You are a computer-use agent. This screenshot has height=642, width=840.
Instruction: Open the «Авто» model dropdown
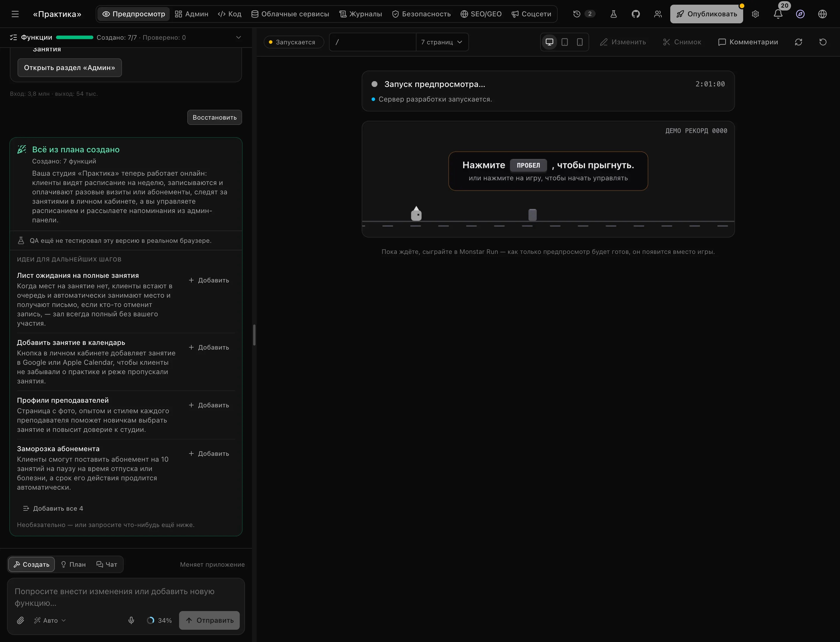pyautogui.click(x=50, y=620)
